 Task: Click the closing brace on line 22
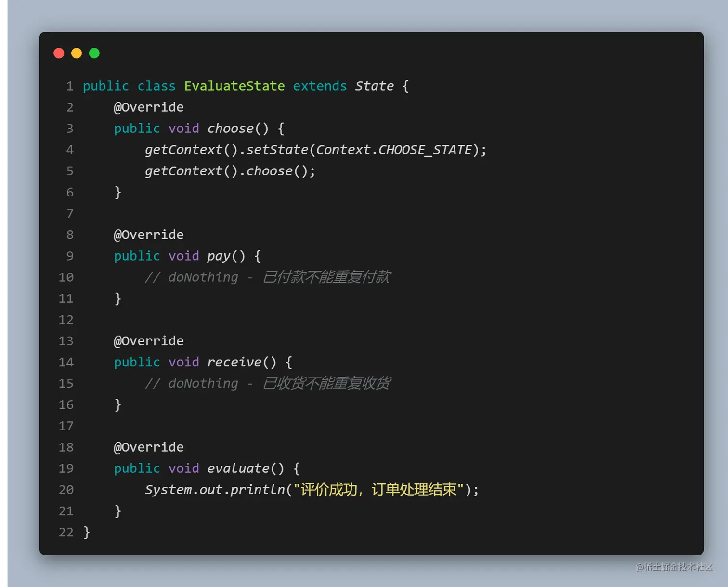(x=87, y=532)
